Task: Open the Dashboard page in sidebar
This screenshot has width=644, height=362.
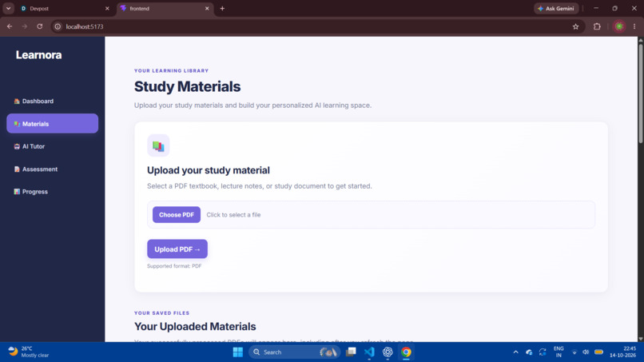Action: [52, 101]
